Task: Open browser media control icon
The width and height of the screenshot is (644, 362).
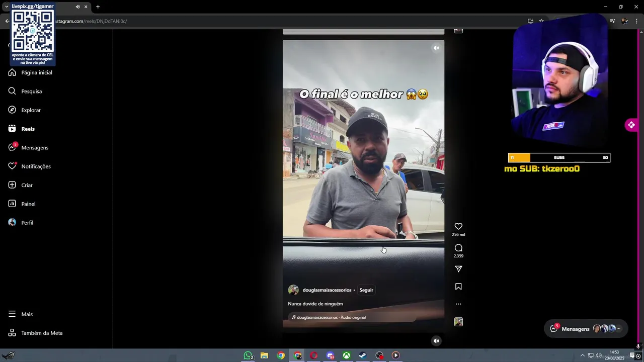Action: (x=612, y=21)
